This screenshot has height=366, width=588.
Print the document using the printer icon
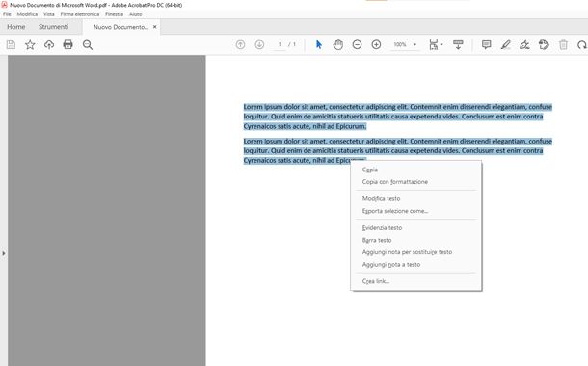click(x=67, y=45)
